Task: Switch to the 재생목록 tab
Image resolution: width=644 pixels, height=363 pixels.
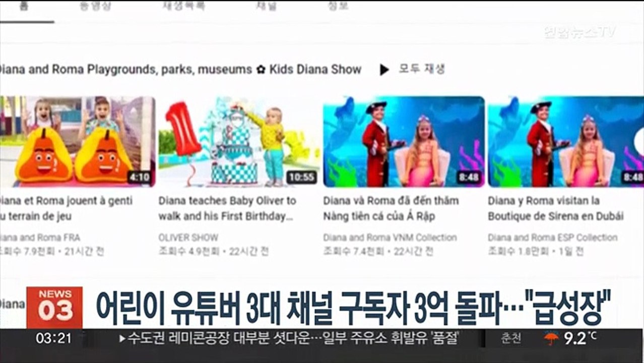Action: (x=183, y=7)
